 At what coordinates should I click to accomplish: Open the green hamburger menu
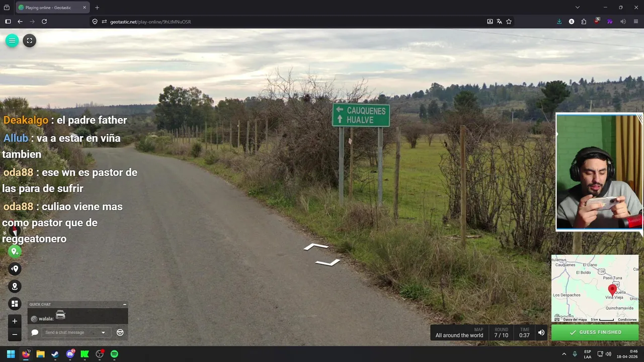point(12,41)
